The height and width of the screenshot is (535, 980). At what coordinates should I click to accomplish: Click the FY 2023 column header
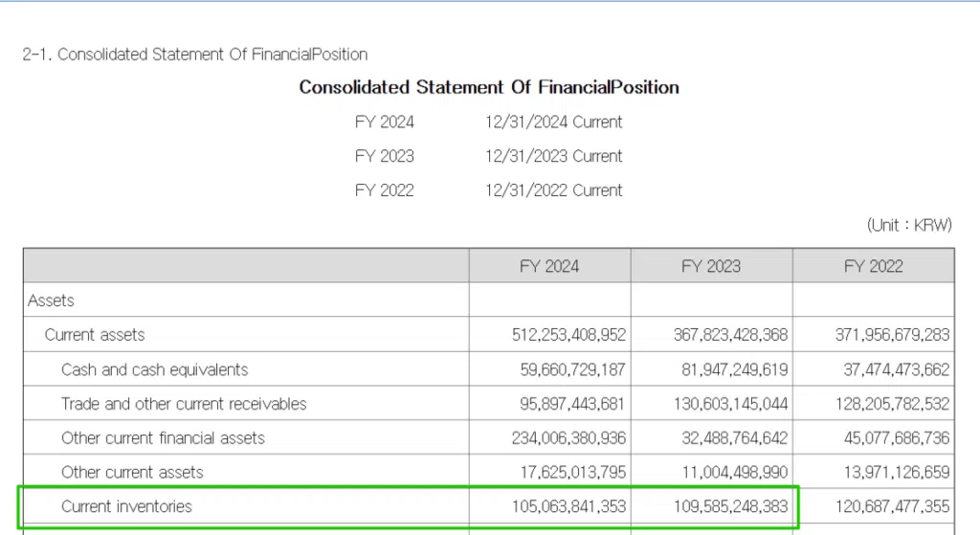[x=711, y=266]
